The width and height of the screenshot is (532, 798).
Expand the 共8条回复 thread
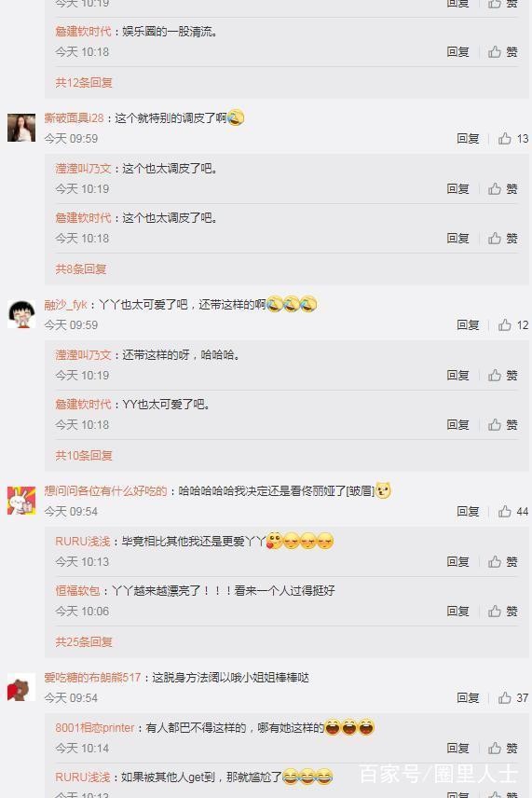coord(81,268)
